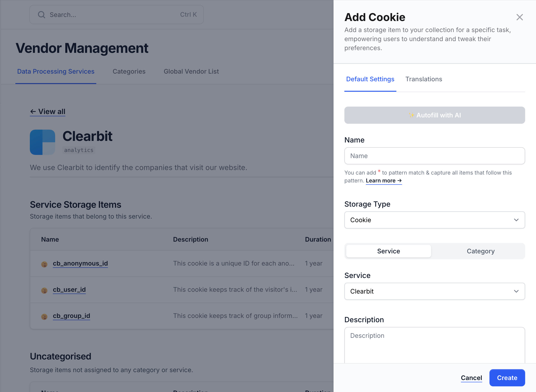Screen dimensions: 536x392
Task: Switch to the Translations tab
Action: (x=423, y=79)
